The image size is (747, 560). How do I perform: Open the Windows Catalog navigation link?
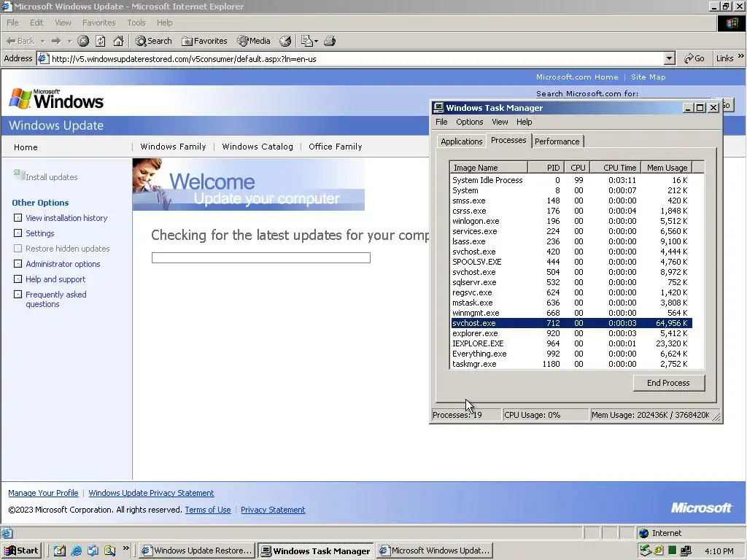tap(258, 147)
